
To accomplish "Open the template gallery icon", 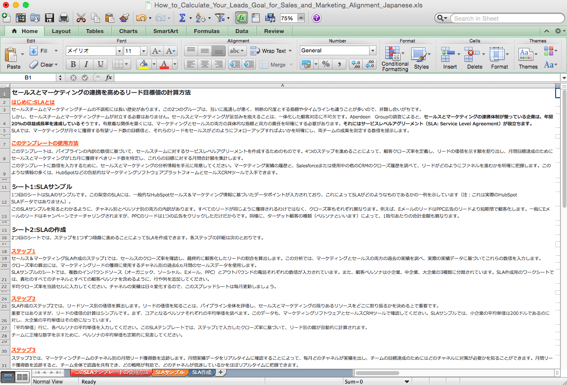I will click(21, 18).
